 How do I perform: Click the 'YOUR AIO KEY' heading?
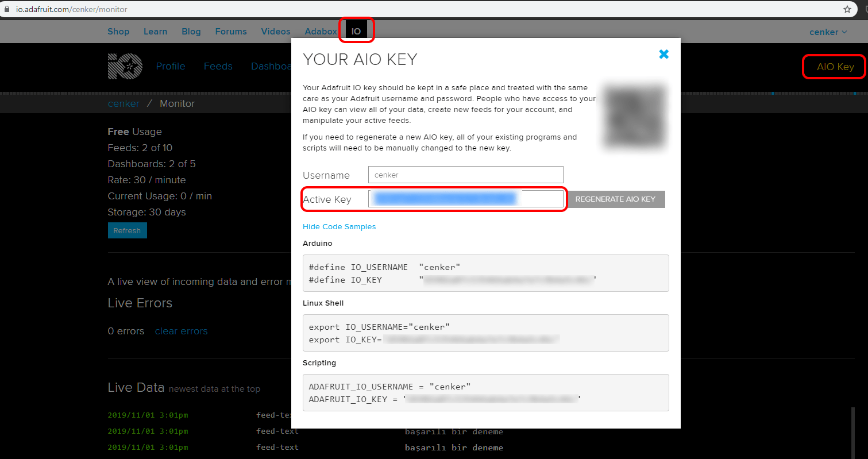360,59
